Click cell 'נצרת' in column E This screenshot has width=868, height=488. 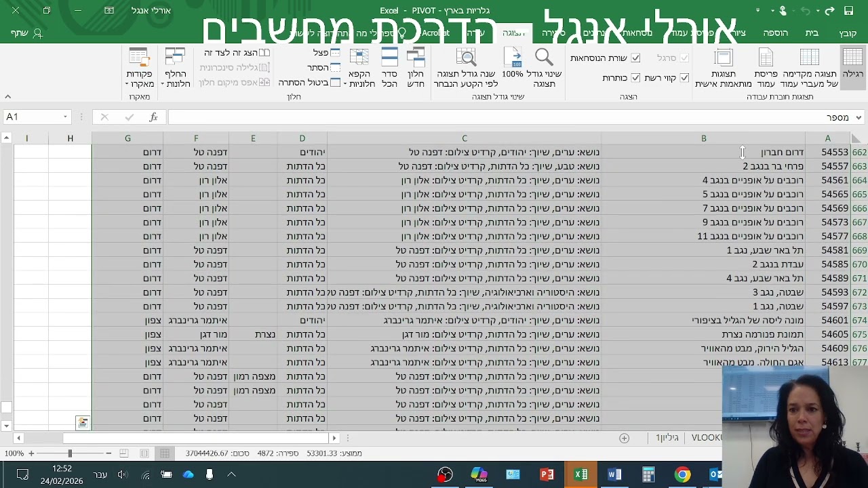click(253, 334)
